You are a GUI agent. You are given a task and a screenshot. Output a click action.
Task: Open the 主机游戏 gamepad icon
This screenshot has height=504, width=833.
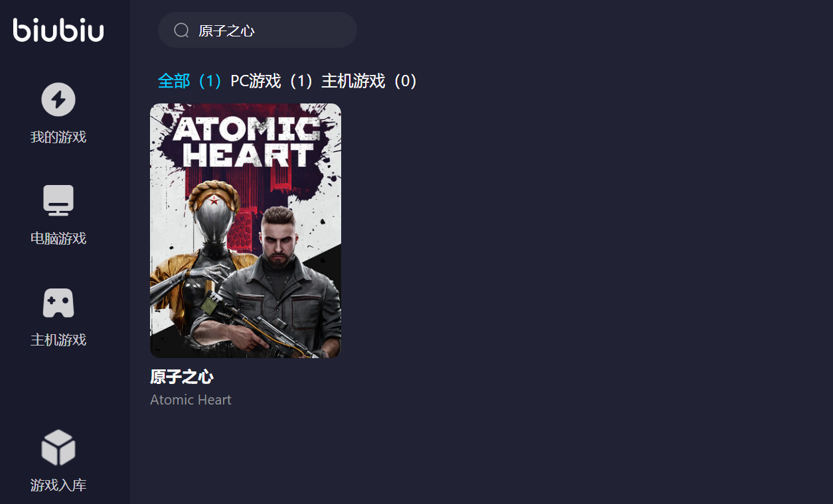(x=58, y=303)
